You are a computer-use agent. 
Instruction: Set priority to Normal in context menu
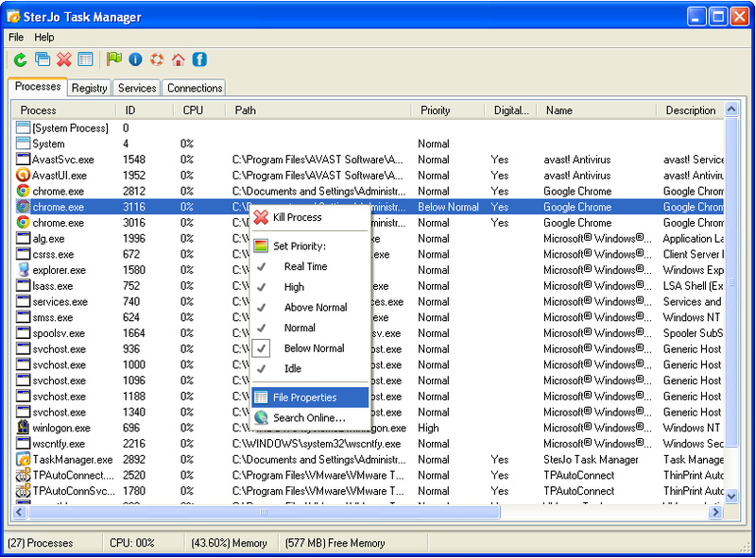pos(310,328)
